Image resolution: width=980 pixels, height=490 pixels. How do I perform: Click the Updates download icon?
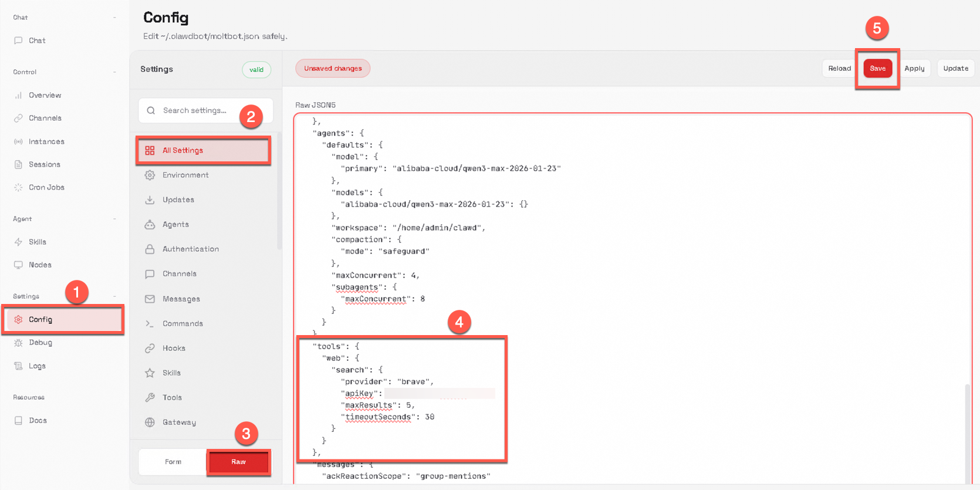click(150, 200)
